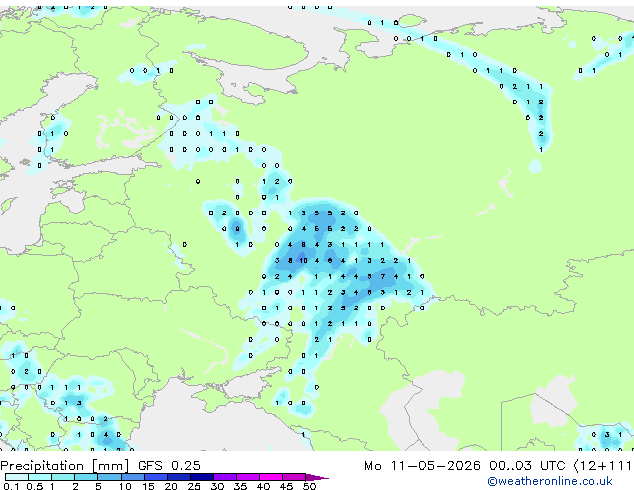Select the 5–10 mm legend color box
This screenshot has width=634, height=490.
point(109,477)
